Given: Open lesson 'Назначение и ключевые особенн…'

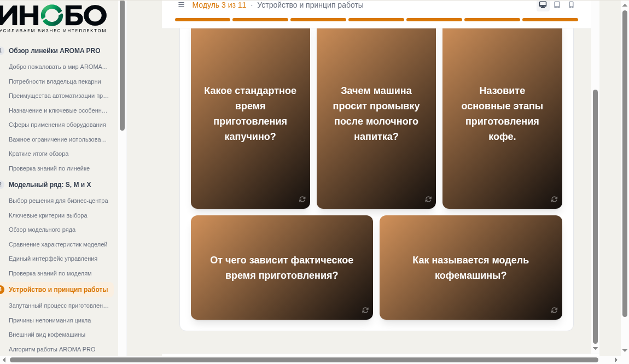Looking at the screenshot, I should [x=58, y=110].
